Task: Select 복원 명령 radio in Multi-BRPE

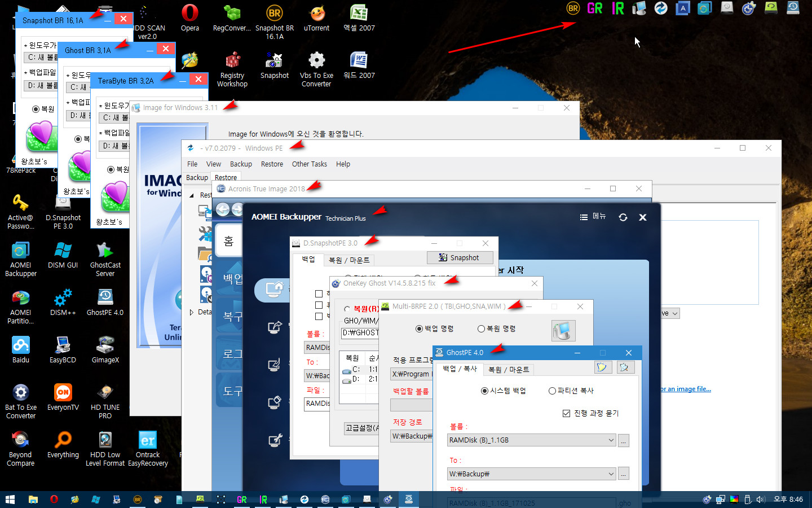Action: 496,329
